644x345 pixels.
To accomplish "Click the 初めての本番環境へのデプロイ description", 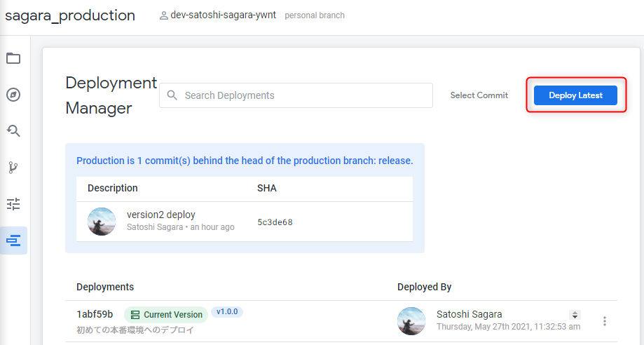I will (x=135, y=330).
